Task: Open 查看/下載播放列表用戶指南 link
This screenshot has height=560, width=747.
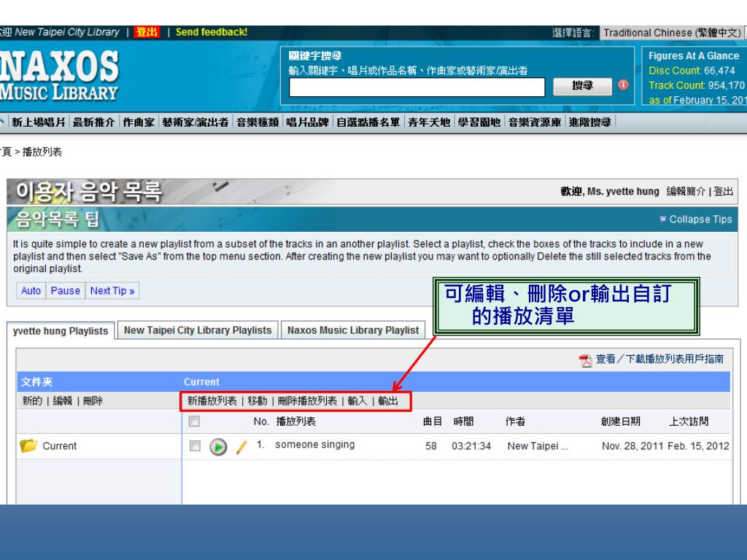Action: coord(659,359)
